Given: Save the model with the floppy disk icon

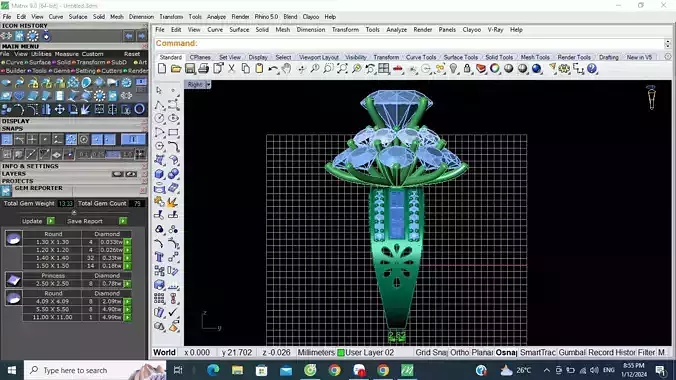Looking at the screenshot, I should [190, 69].
